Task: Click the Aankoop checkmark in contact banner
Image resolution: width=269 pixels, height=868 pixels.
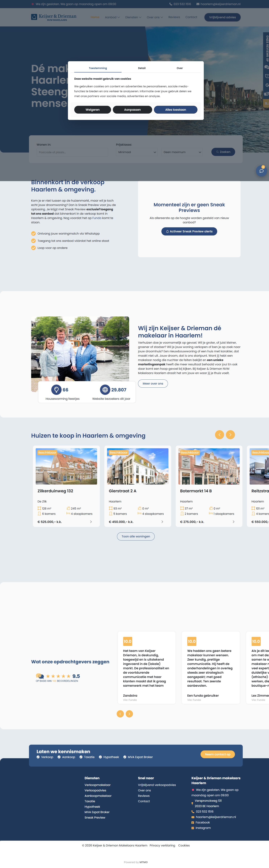Action: (59, 757)
